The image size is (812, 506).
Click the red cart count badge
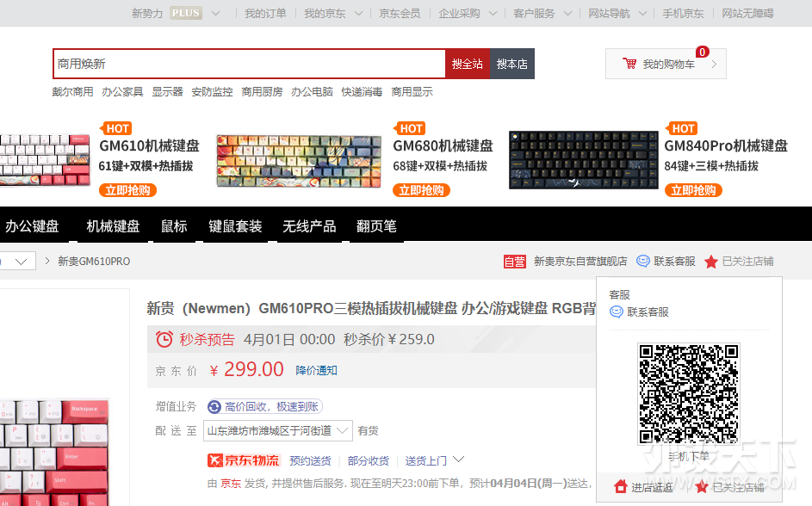pos(703,52)
